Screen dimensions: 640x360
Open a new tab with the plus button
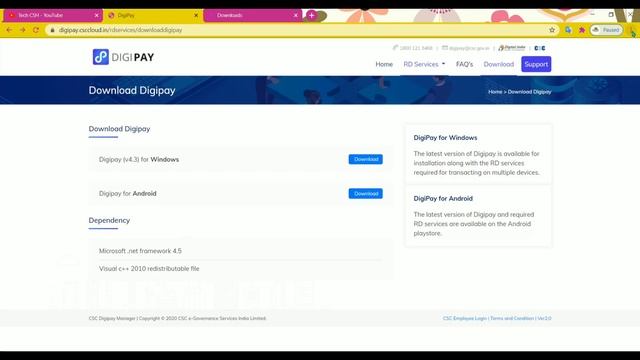[311, 15]
